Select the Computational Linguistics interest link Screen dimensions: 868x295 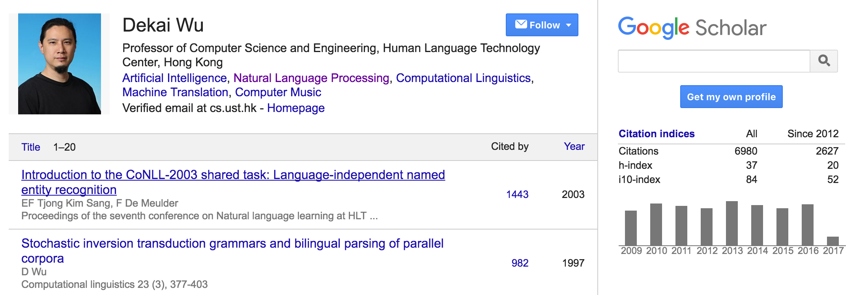(463, 78)
